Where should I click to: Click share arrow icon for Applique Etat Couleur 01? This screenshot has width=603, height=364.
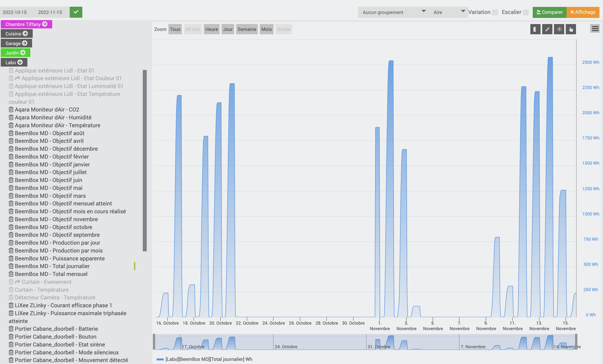point(18,78)
